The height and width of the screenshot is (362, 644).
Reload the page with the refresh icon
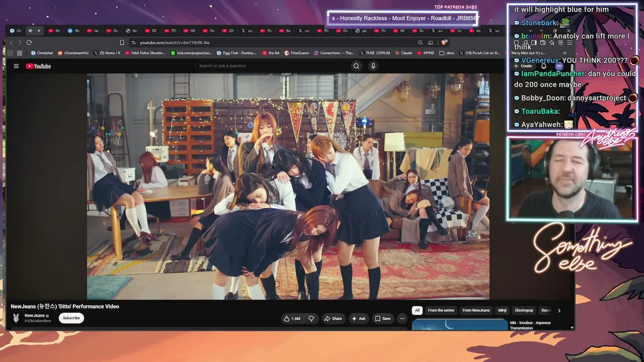pyautogui.click(x=29, y=43)
